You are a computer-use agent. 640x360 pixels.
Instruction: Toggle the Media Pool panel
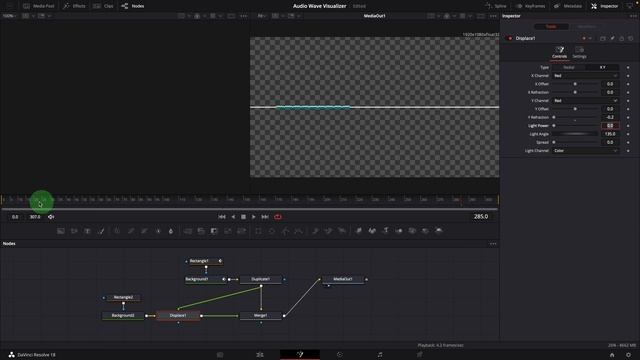coord(39,6)
